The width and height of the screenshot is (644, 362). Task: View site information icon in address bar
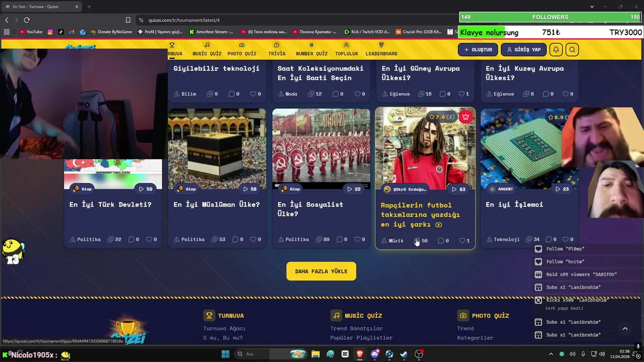pos(140,20)
